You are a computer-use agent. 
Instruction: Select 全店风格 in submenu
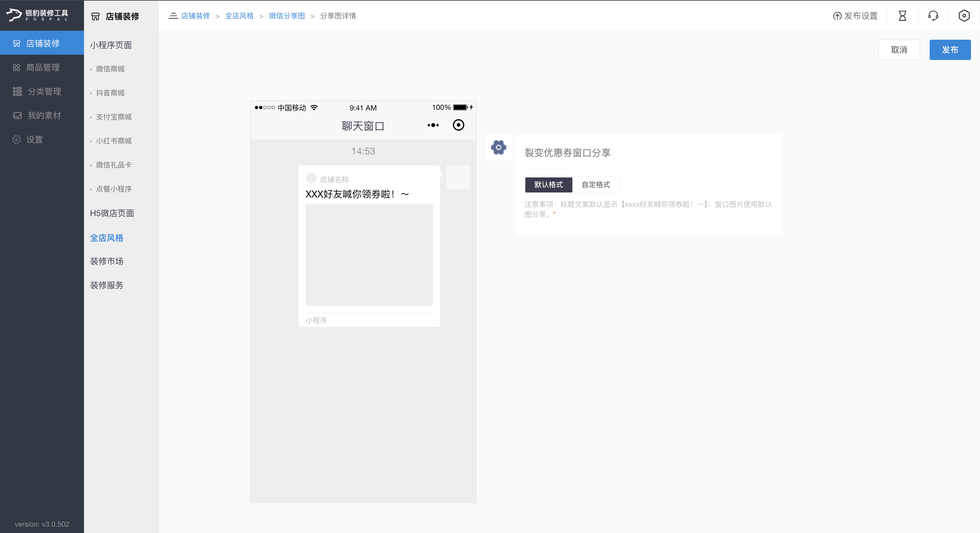(x=107, y=237)
